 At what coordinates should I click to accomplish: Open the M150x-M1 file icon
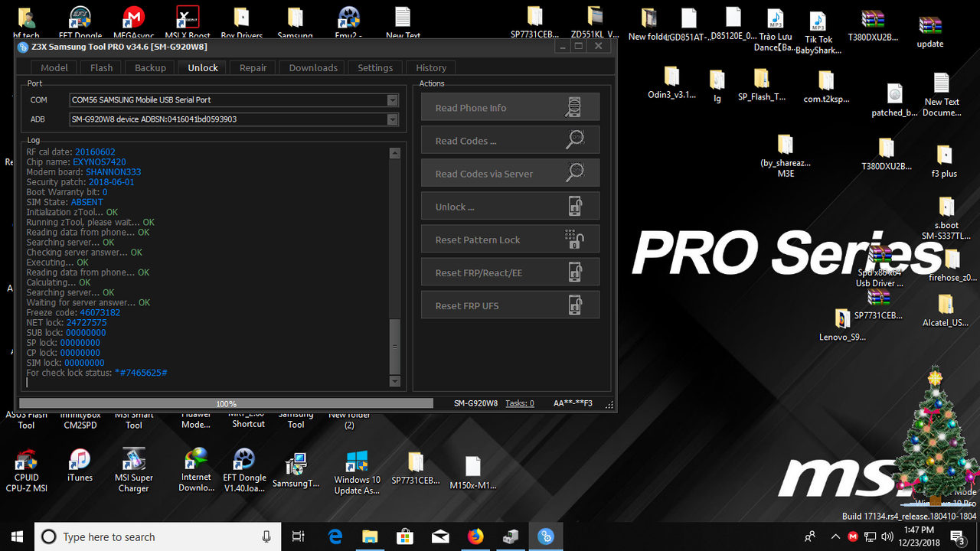click(472, 472)
